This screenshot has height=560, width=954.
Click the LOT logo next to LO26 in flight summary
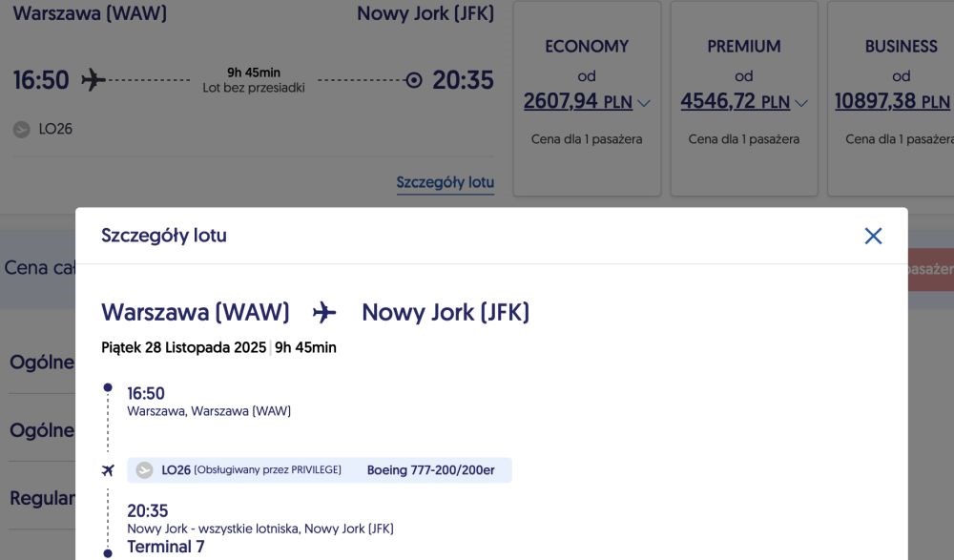[21, 129]
